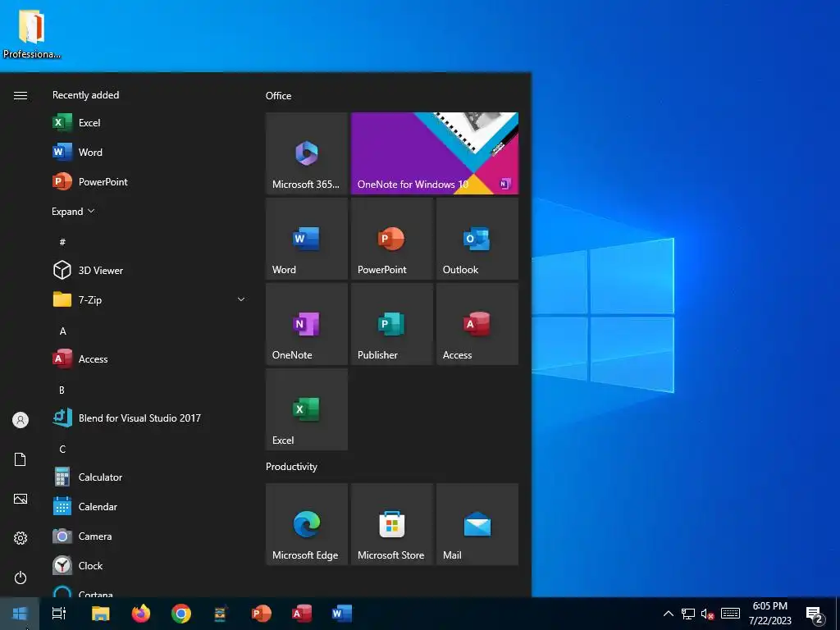This screenshot has height=630, width=840.
Task: Open 3D Viewer app
Action: tap(150, 271)
